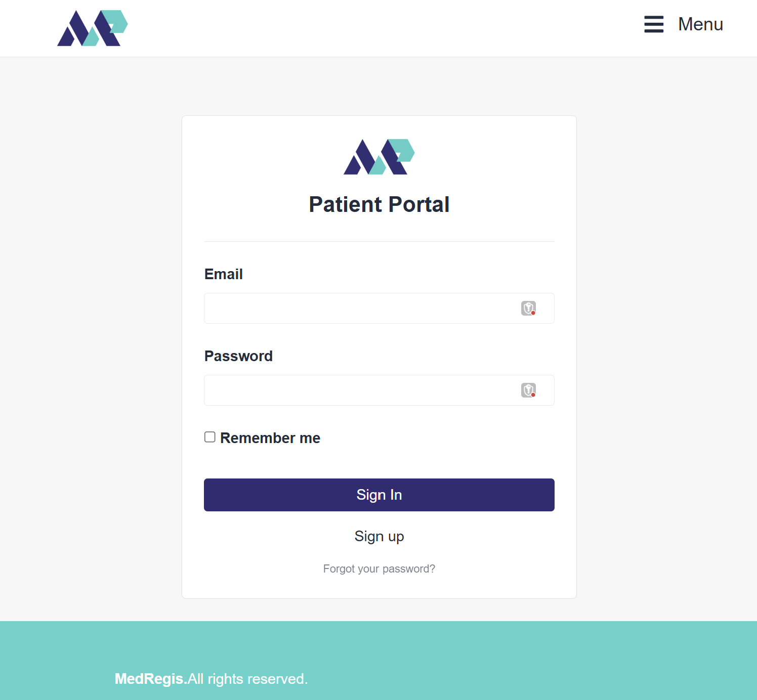Click password manager icon in Password field

click(x=528, y=390)
